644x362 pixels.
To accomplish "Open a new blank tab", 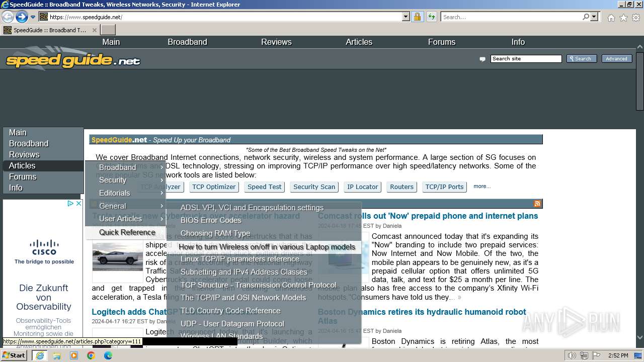I will (x=108, y=30).
